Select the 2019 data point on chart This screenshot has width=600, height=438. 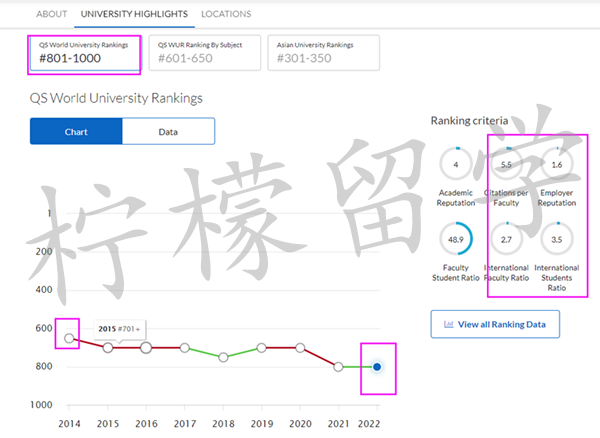pyautogui.click(x=261, y=348)
